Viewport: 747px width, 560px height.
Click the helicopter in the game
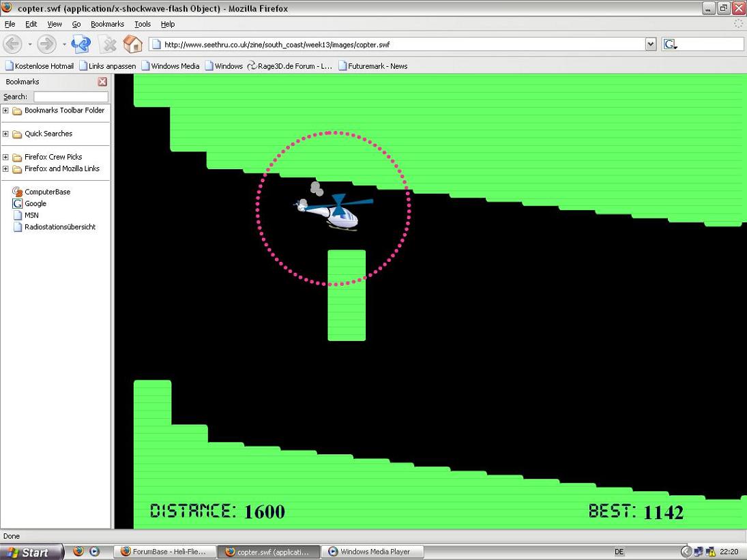click(x=333, y=212)
